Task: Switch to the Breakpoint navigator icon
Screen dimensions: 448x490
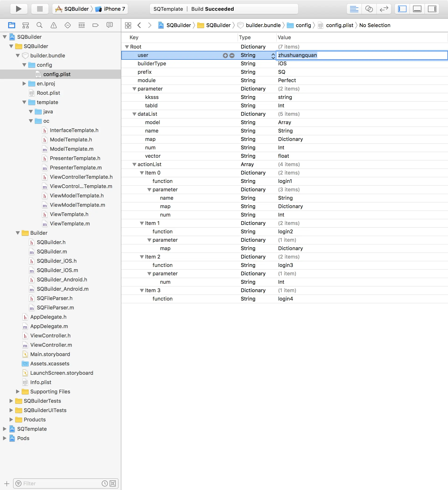Action: click(95, 25)
